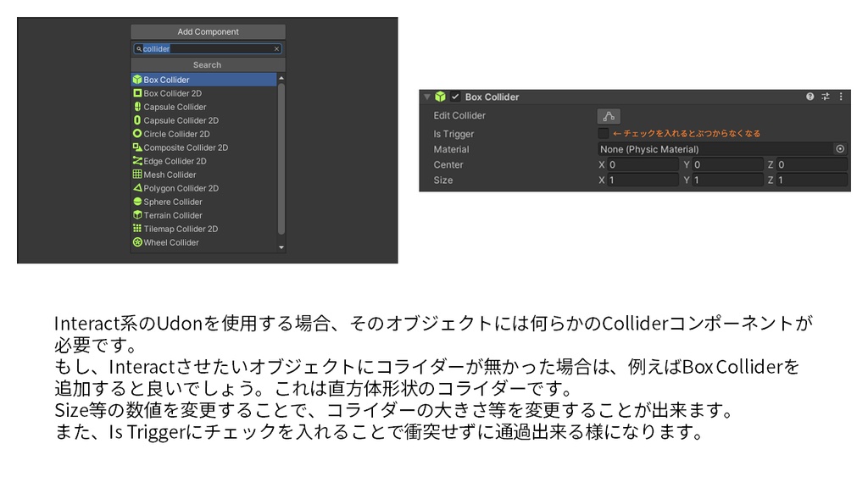The width and height of the screenshot is (868, 488).
Task: Clear the collider search with the X button
Action: pos(277,48)
